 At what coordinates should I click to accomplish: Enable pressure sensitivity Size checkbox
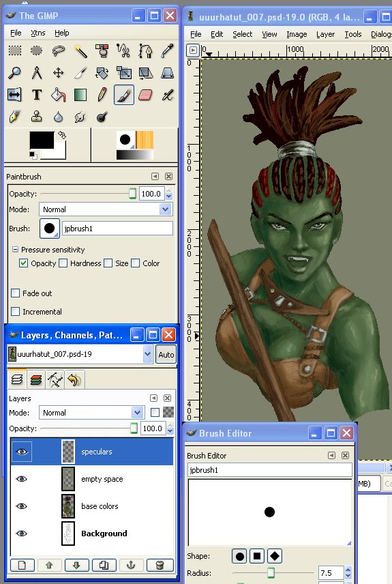point(108,263)
